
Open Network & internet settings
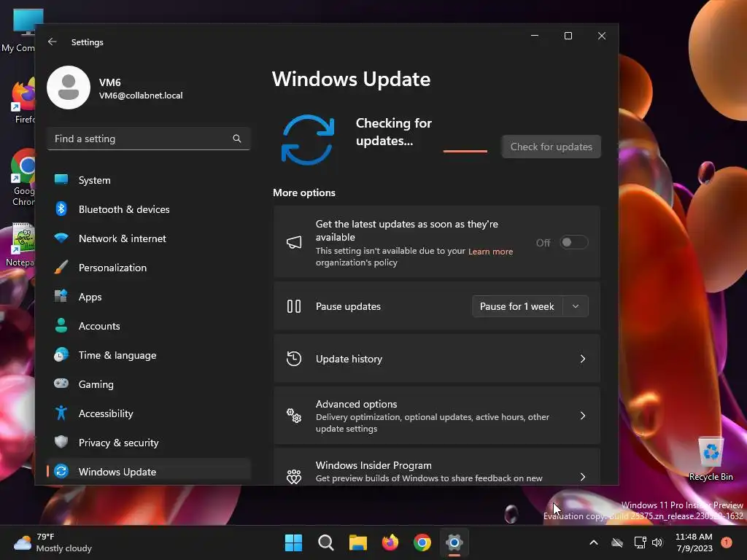click(149, 238)
